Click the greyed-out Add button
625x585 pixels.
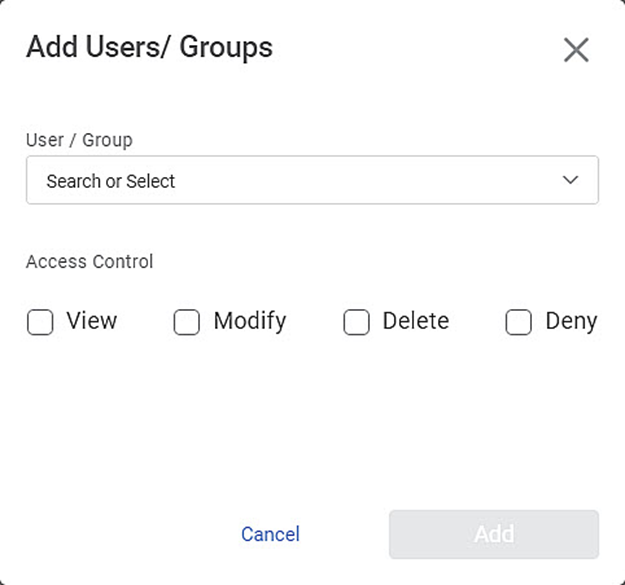pyautogui.click(x=494, y=534)
